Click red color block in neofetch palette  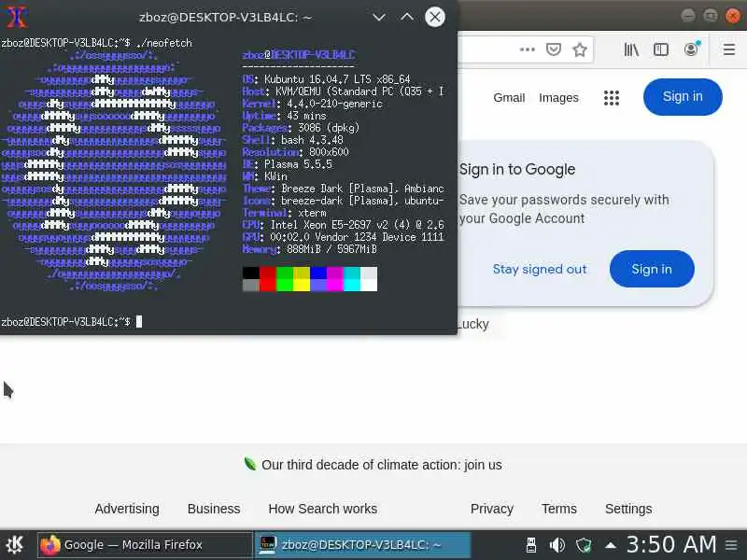point(268,278)
